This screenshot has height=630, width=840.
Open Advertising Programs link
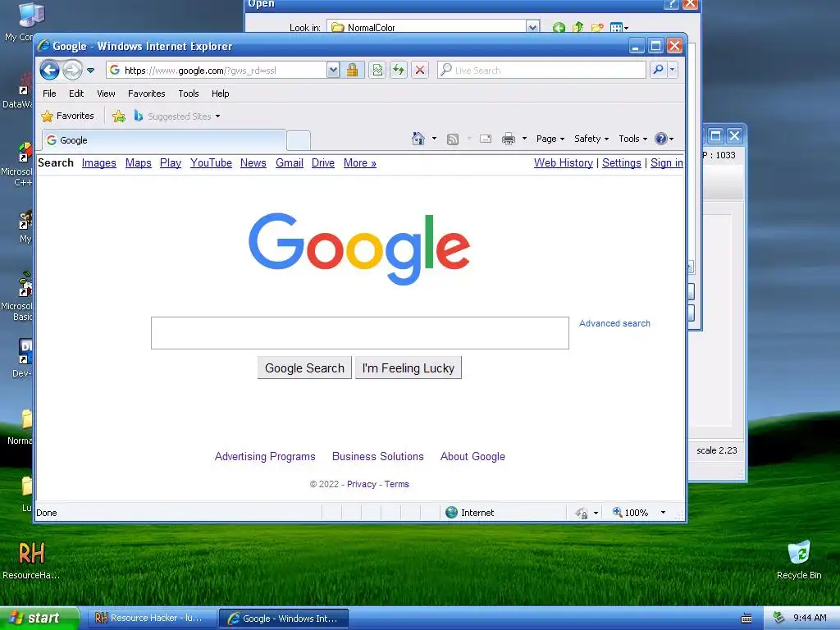tap(265, 456)
